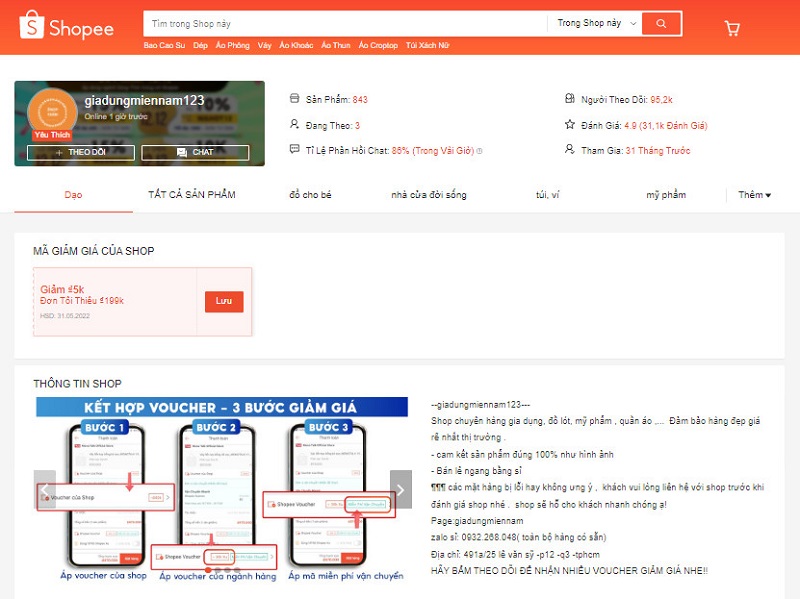The image size is (800, 599).
Task: Show next banner with right arrow
Action: pyautogui.click(x=399, y=489)
